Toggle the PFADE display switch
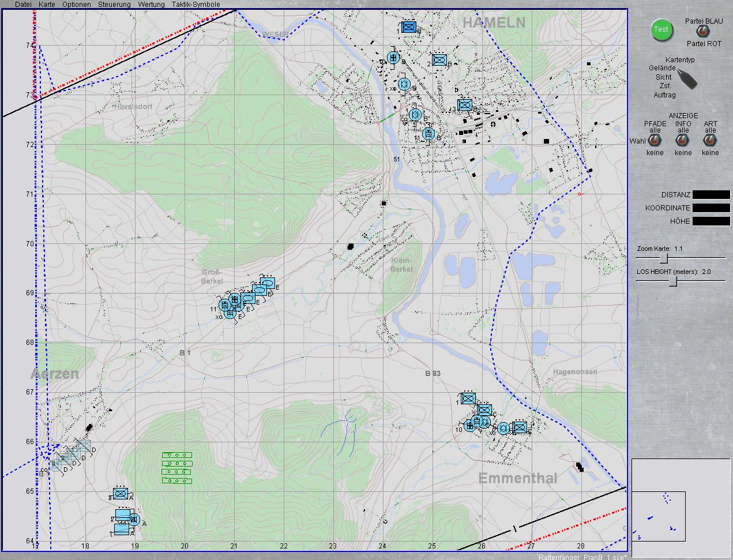The image size is (733, 560). (x=655, y=141)
